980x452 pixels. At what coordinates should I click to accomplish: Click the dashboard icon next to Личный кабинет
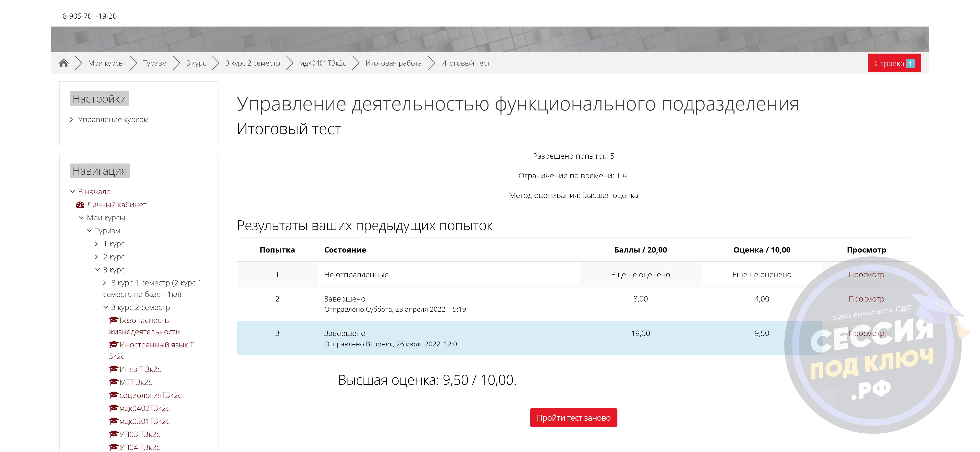[x=80, y=205]
